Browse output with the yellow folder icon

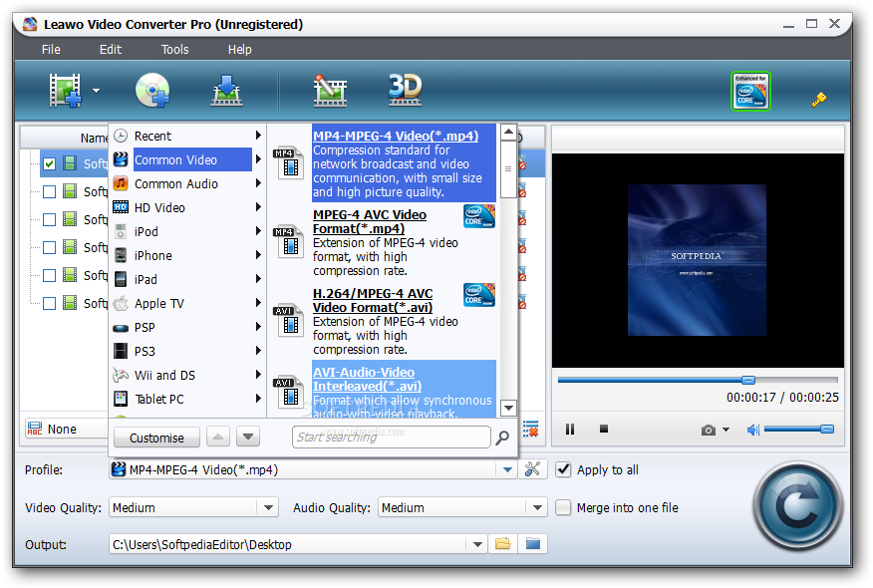click(x=502, y=543)
